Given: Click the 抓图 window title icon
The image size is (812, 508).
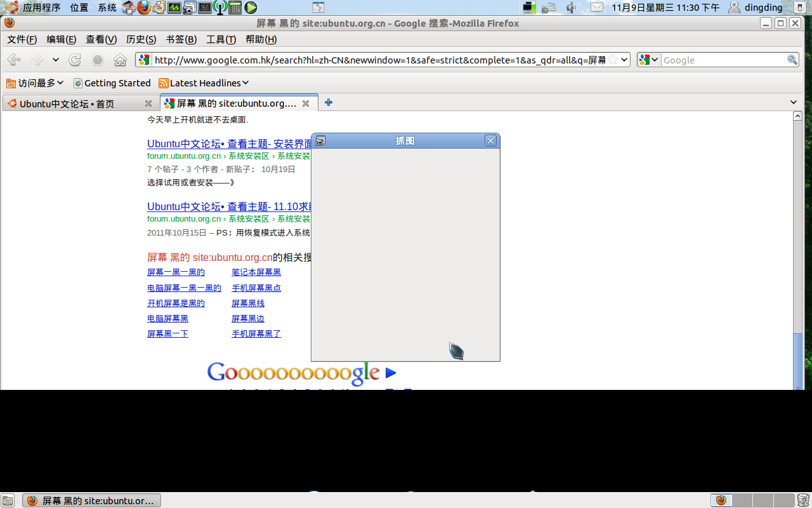Looking at the screenshot, I should click(320, 140).
